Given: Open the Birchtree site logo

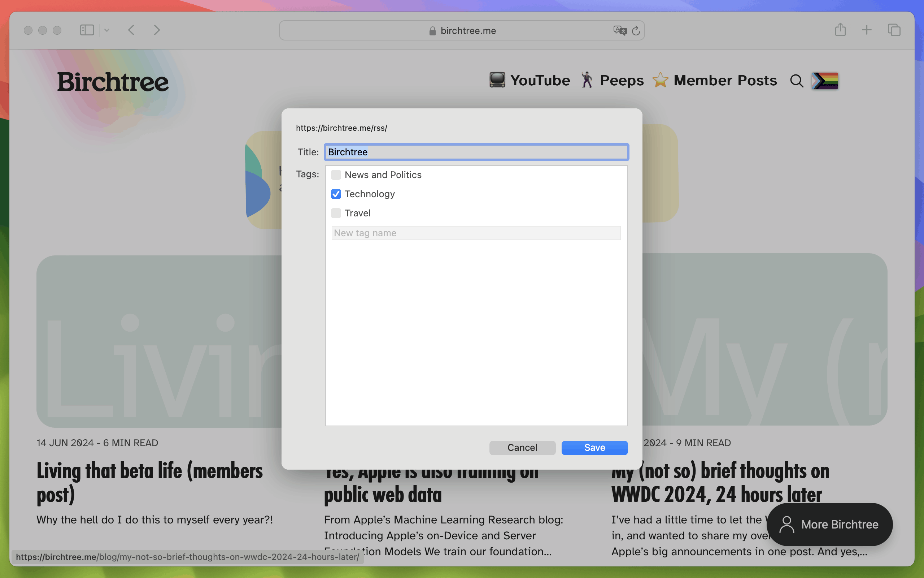Looking at the screenshot, I should click(x=113, y=82).
